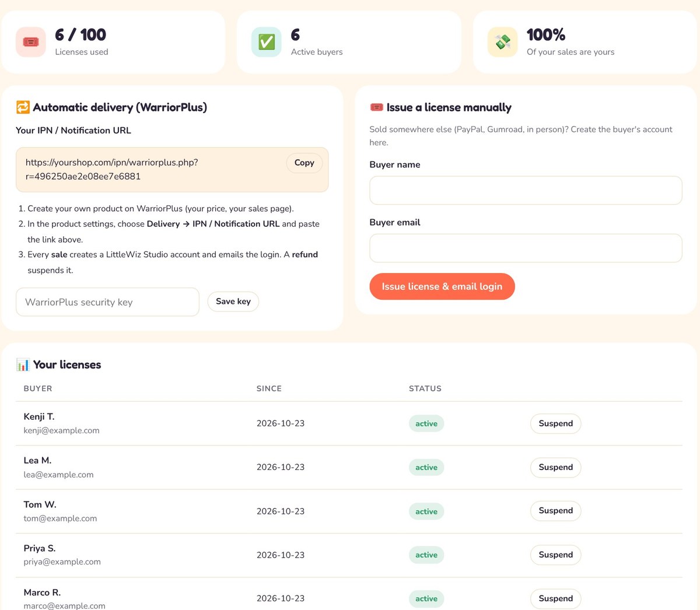Suspend Tom W.'s license
The height and width of the screenshot is (610, 700).
pyautogui.click(x=556, y=511)
